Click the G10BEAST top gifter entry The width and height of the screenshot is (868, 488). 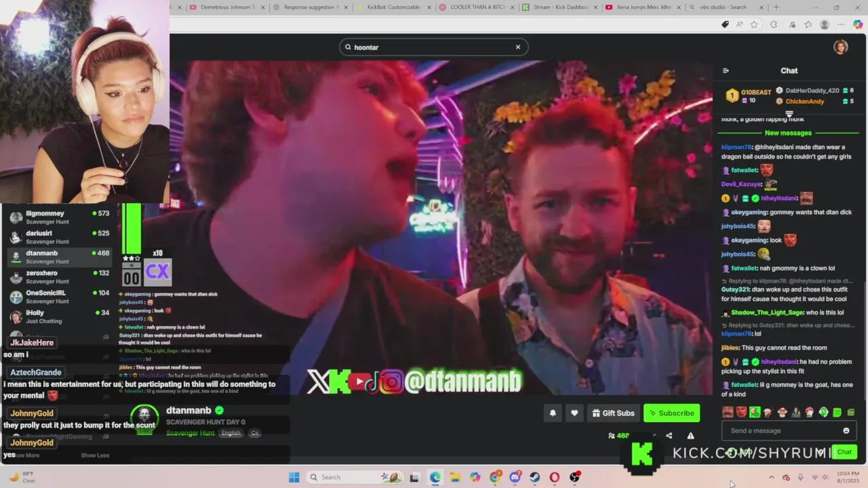click(749, 96)
